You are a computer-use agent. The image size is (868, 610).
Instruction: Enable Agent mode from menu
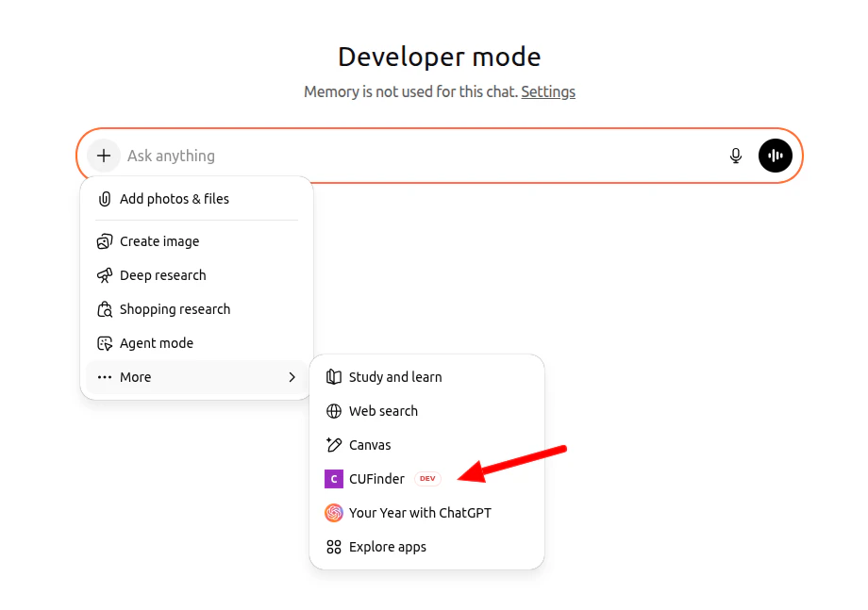click(x=196, y=343)
